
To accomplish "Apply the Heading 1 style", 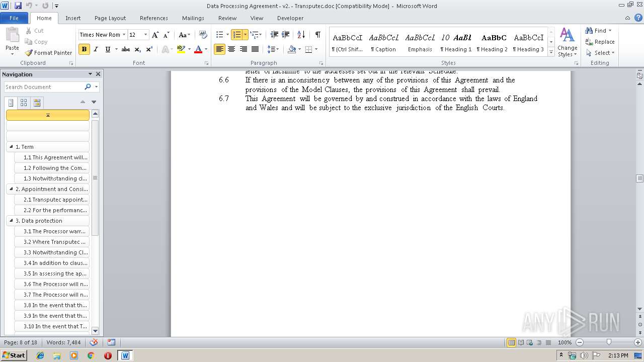I will pos(456,42).
